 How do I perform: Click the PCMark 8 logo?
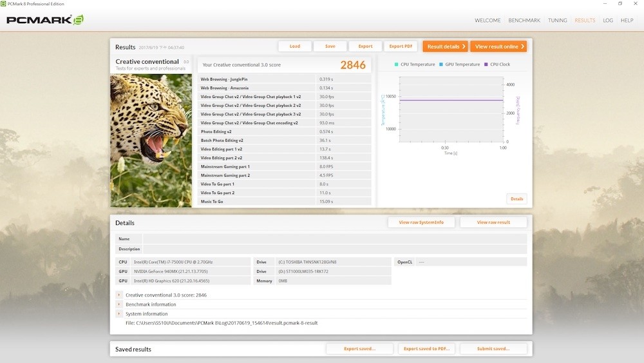(x=45, y=20)
